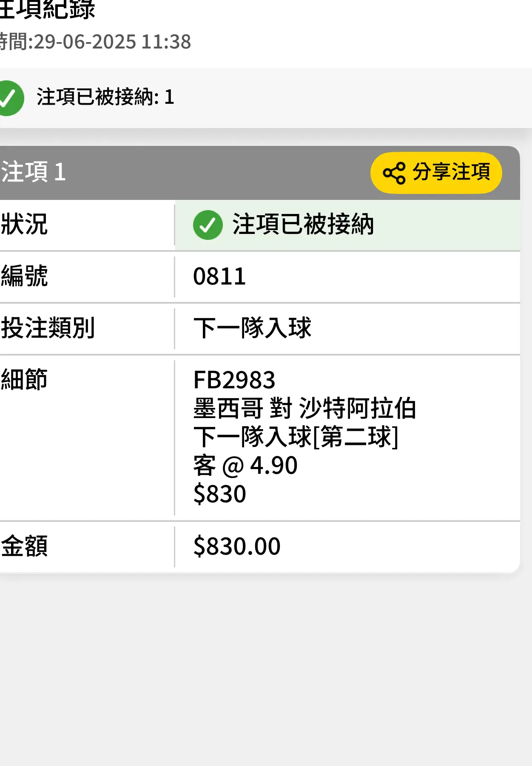The image size is (532, 766).
Task: Select the 下一隊入球 bet type value
Action: 252,328
